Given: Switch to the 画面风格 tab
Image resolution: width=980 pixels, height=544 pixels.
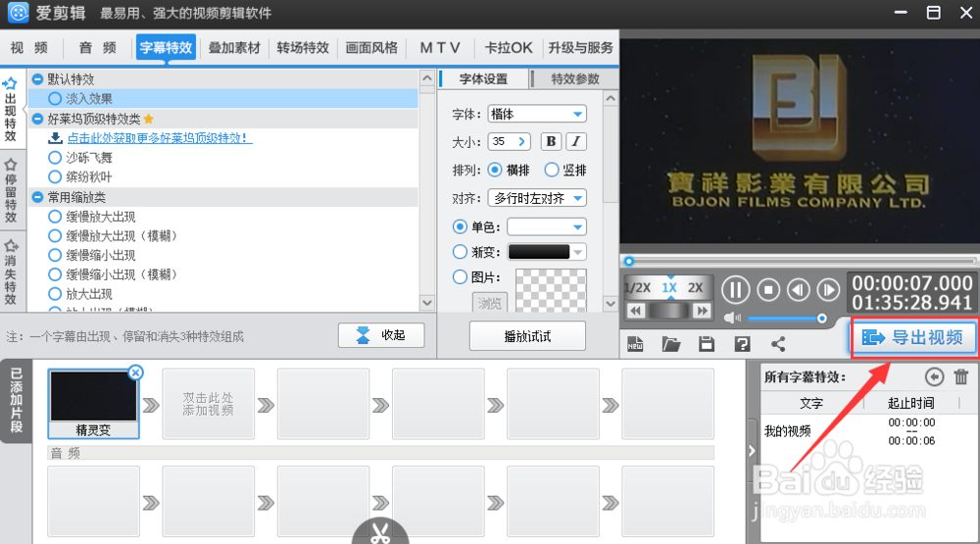Looking at the screenshot, I should click(x=371, y=47).
